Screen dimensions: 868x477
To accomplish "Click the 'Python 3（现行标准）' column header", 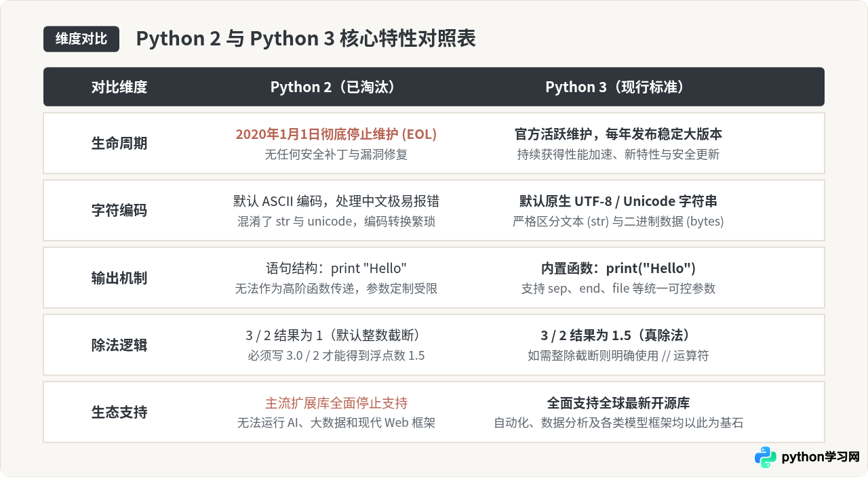I will pos(618,87).
